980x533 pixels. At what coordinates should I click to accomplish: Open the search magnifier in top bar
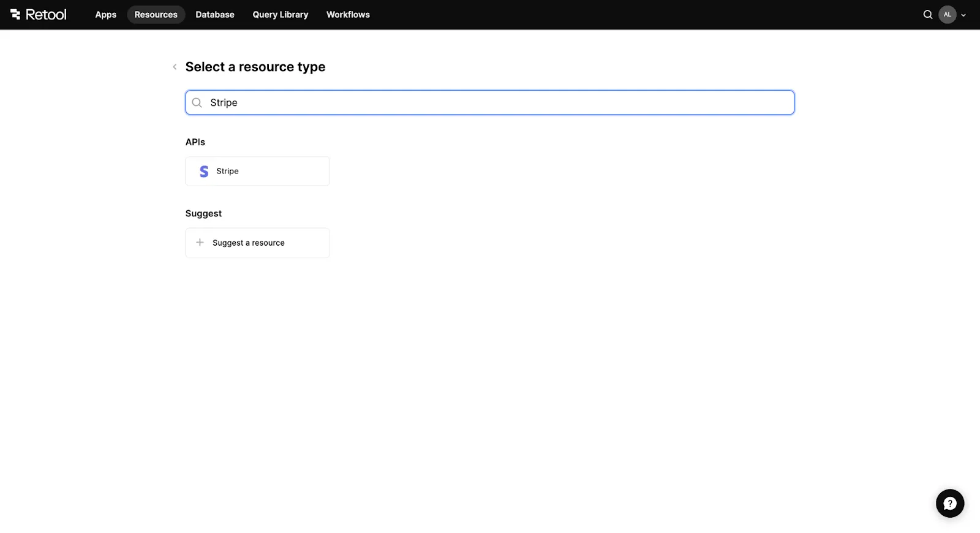tap(928, 15)
